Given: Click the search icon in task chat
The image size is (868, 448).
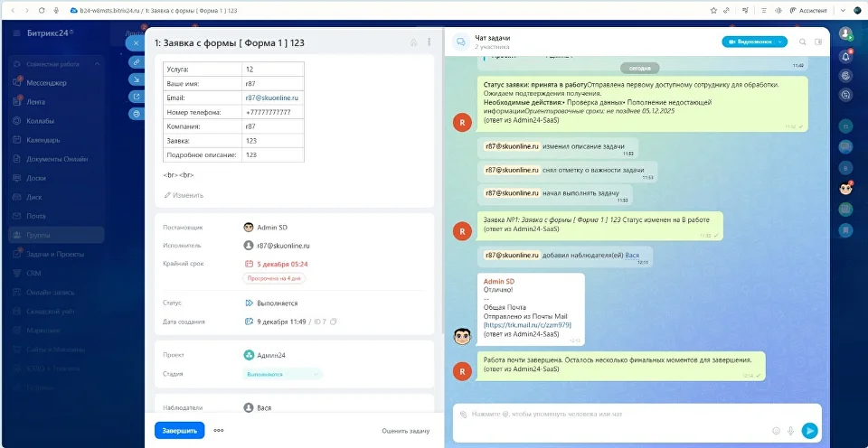Looking at the screenshot, I should [x=802, y=42].
